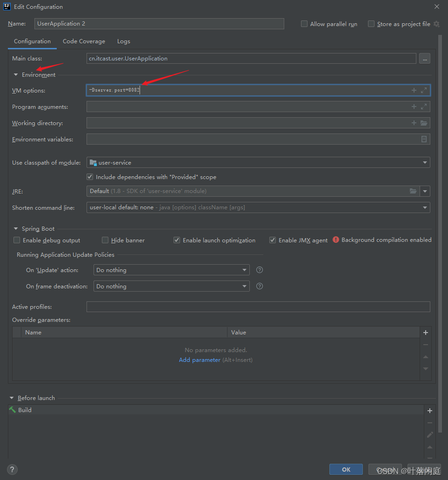The height and width of the screenshot is (480, 448).
Task: Click the Add parameter link
Action: [x=200, y=360]
